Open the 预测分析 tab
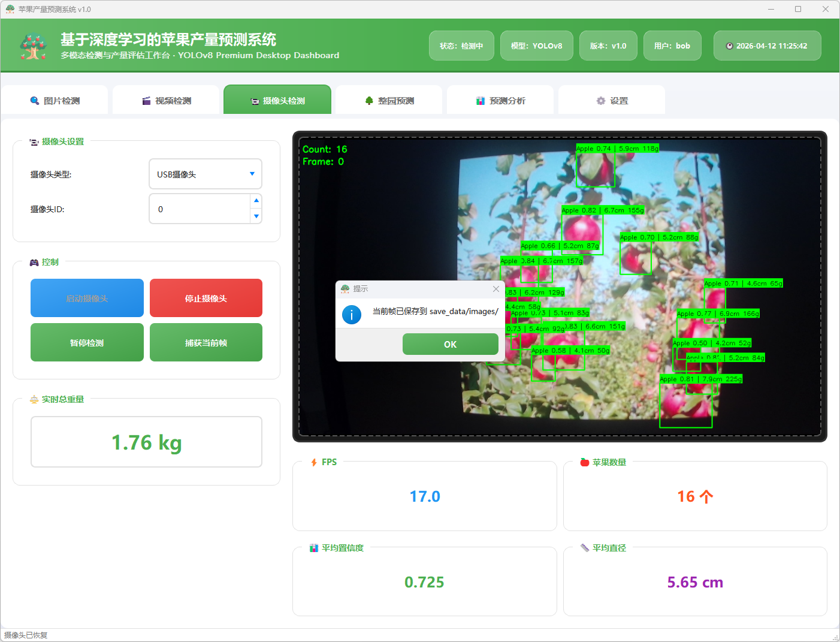Viewport: 840px width, 642px height. 501,101
